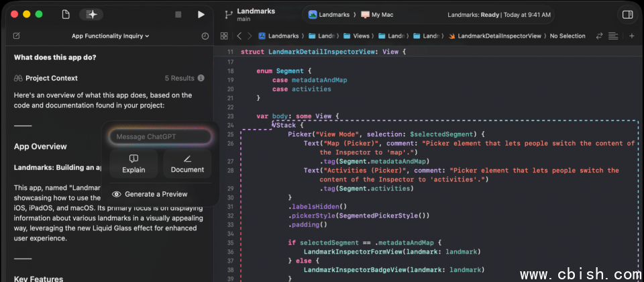Choose the My Mac run destination
The width and height of the screenshot is (644, 282).
pos(377,15)
